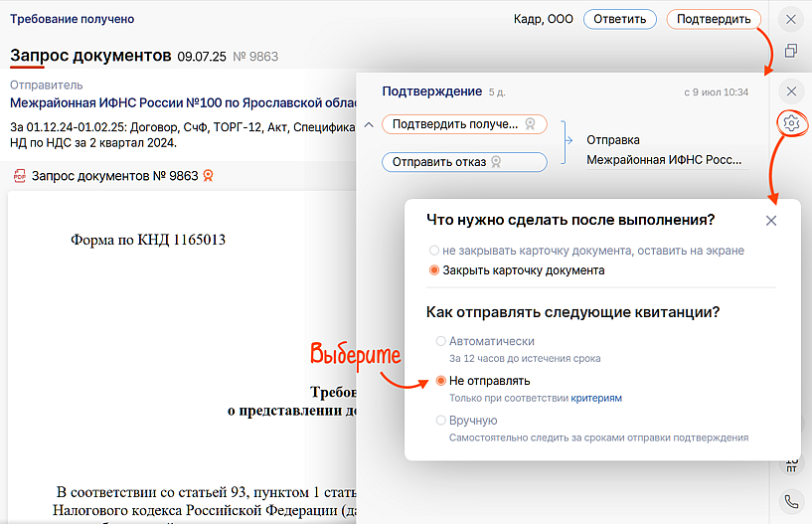This screenshot has height=524, width=812.
Task: Click the 'Ответить' button
Action: [x=620, y=19]
